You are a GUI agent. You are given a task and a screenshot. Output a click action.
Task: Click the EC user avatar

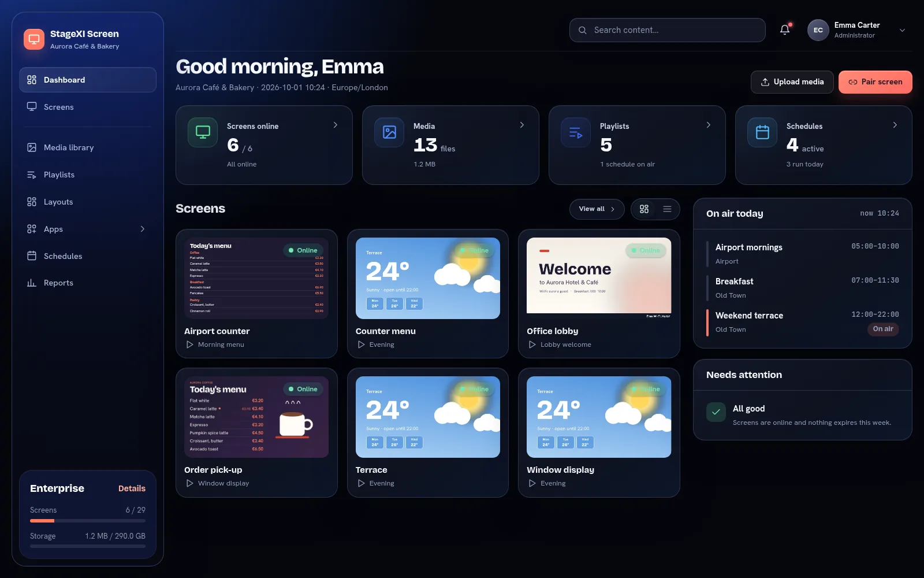click(x=818, y=30)
